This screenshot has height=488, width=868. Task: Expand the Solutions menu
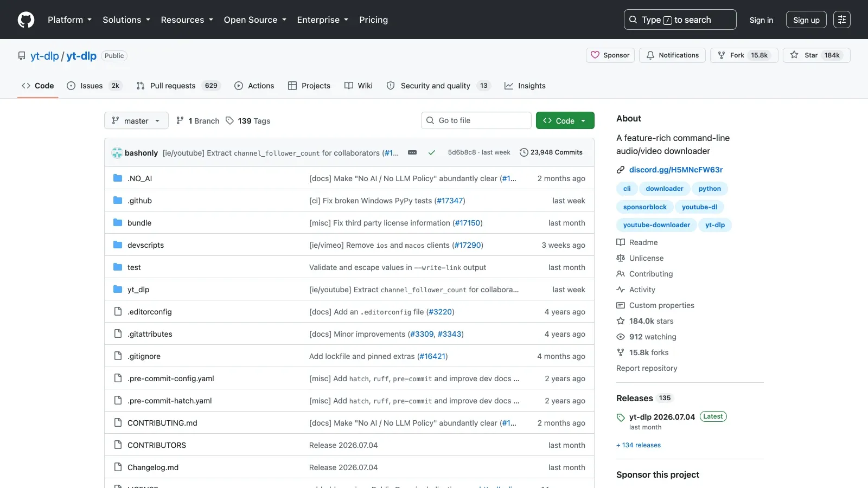126,20
